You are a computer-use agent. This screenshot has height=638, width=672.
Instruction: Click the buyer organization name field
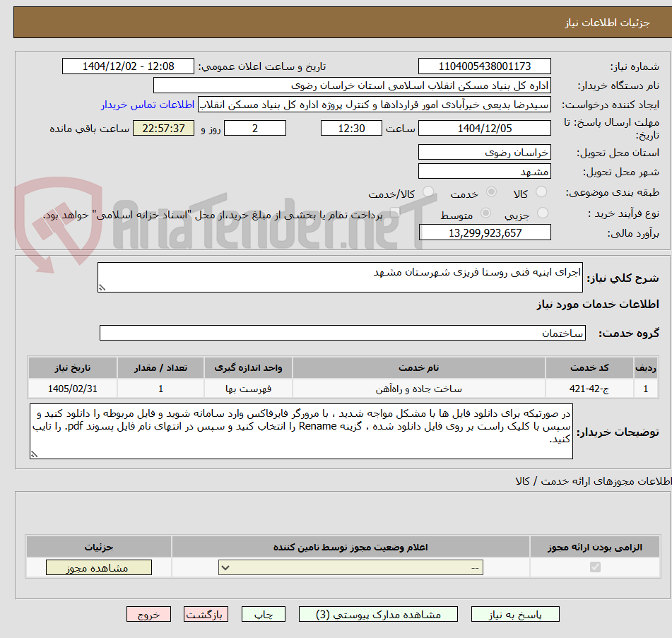(x=352, y=85)
